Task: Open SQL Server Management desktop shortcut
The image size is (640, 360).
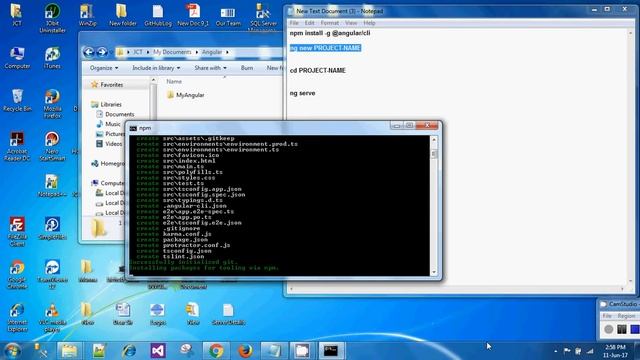Action: pyautogui.click(x=263, y=17)
